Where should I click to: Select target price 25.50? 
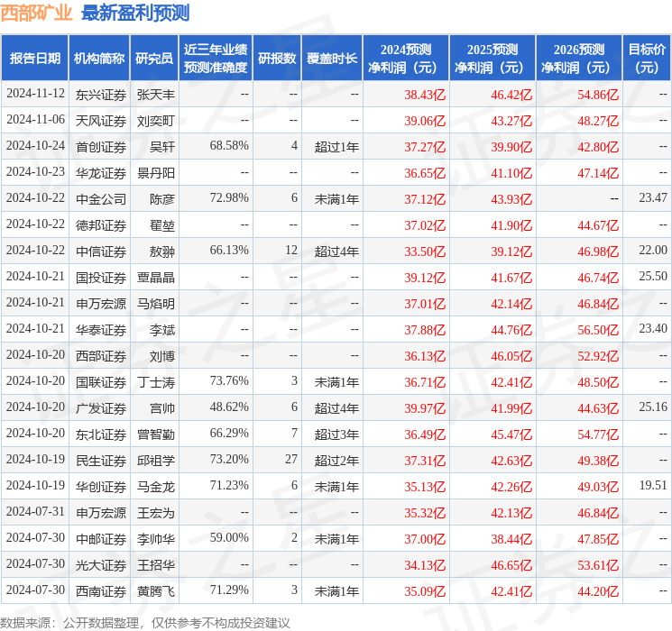click(x=653, y=277)
